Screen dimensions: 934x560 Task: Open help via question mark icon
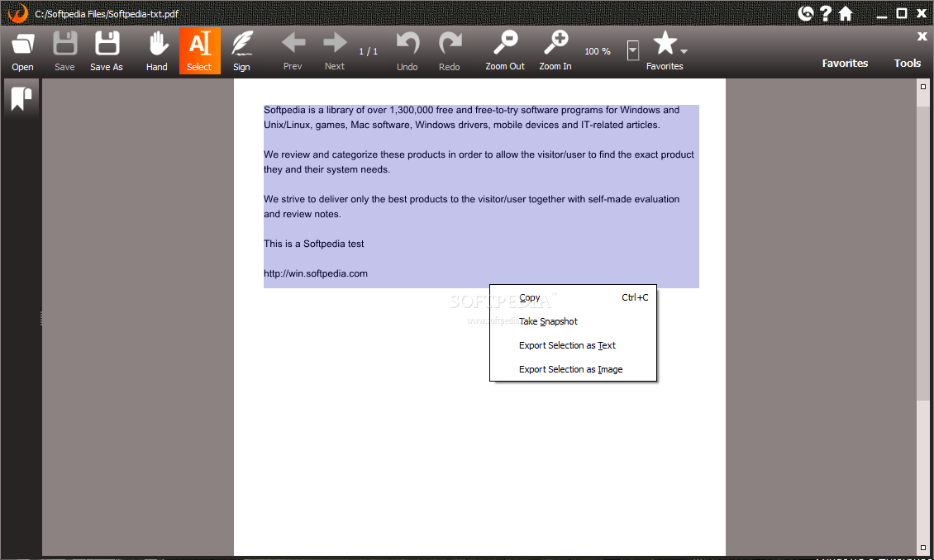tap(825, 13)
